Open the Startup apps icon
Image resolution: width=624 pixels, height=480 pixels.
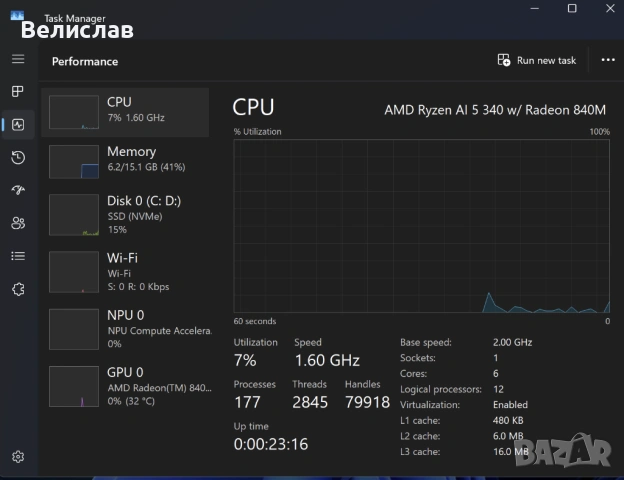click(18, 190)
